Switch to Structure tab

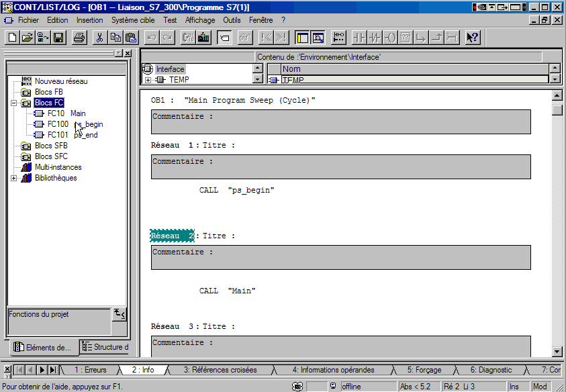pyautogui.click(x=105, y=347)
